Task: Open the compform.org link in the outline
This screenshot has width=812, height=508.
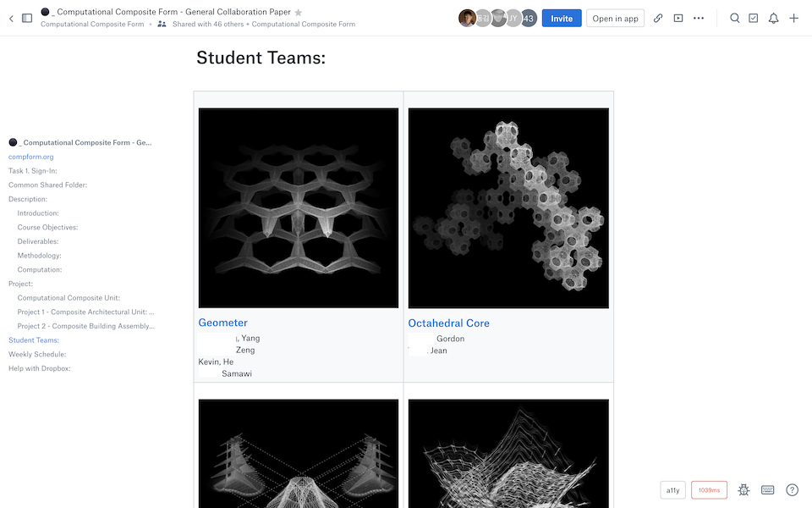Action: pos(30,157)
